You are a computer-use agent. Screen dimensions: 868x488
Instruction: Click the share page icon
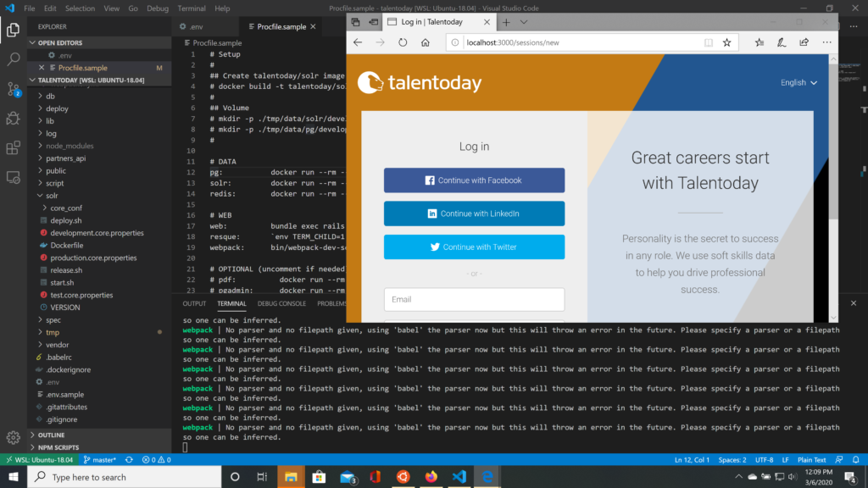(804, 42)
